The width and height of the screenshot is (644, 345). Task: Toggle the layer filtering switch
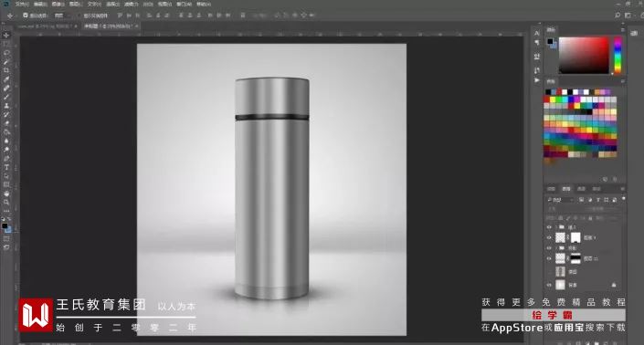[x=624, y=198]
